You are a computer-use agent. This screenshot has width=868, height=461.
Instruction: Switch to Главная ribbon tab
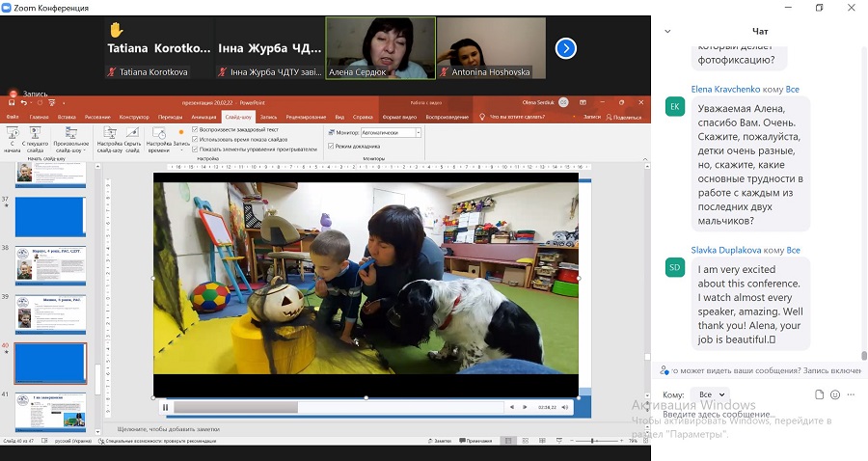39,117
